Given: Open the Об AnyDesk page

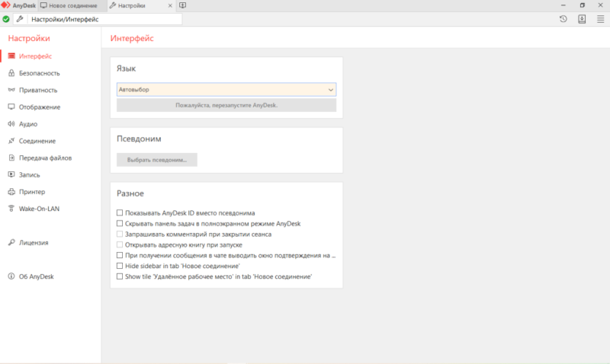Looking at the screenshot, I should [36, 276].
